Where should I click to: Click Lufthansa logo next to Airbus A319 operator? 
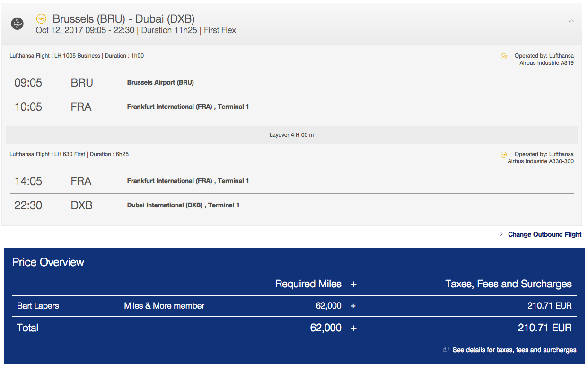pyautogui.click(x=504, y=56)
